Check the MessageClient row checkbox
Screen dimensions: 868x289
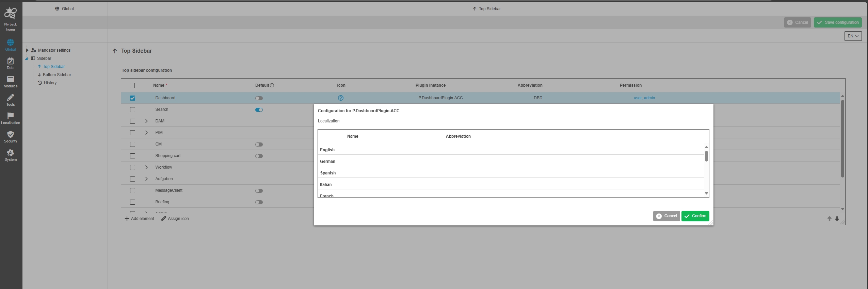132,191
